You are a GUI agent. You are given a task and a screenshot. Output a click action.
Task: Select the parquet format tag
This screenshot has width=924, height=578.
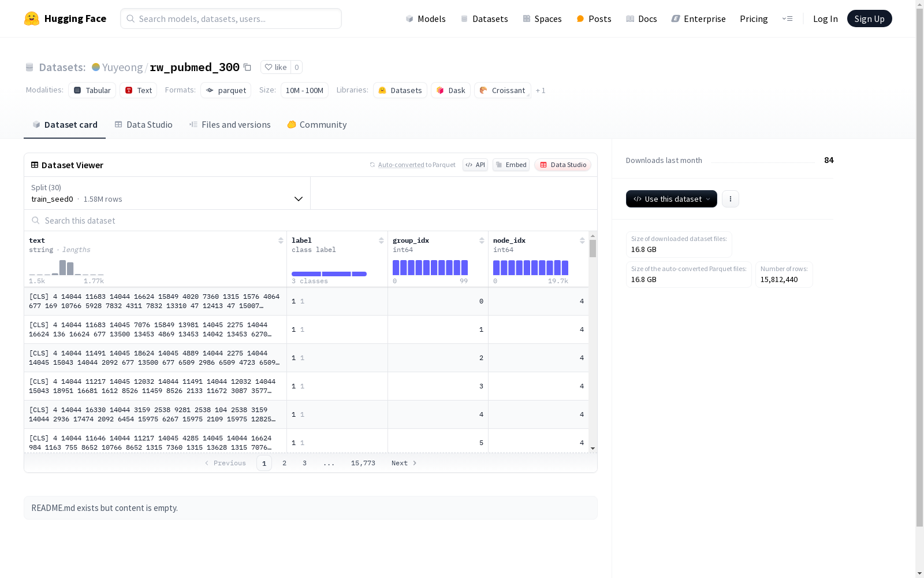[226, 90]
